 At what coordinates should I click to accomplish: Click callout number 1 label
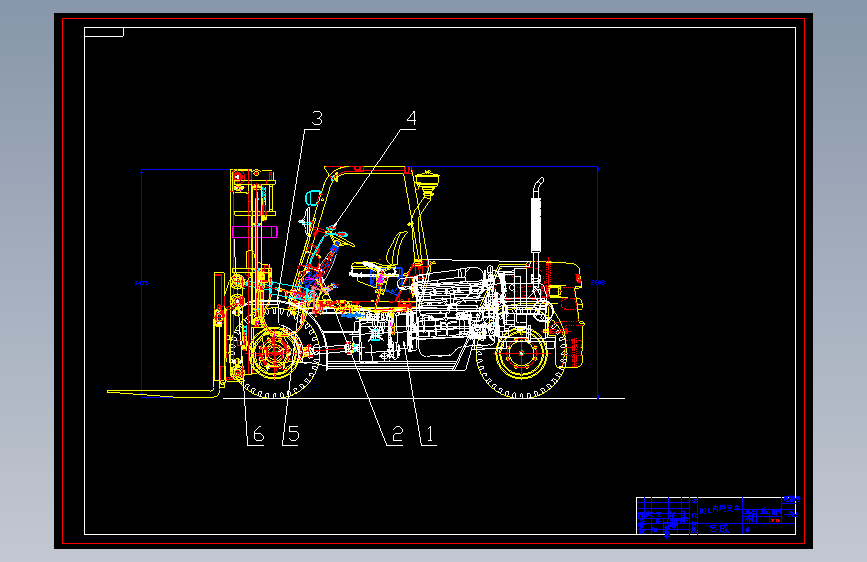431,435
